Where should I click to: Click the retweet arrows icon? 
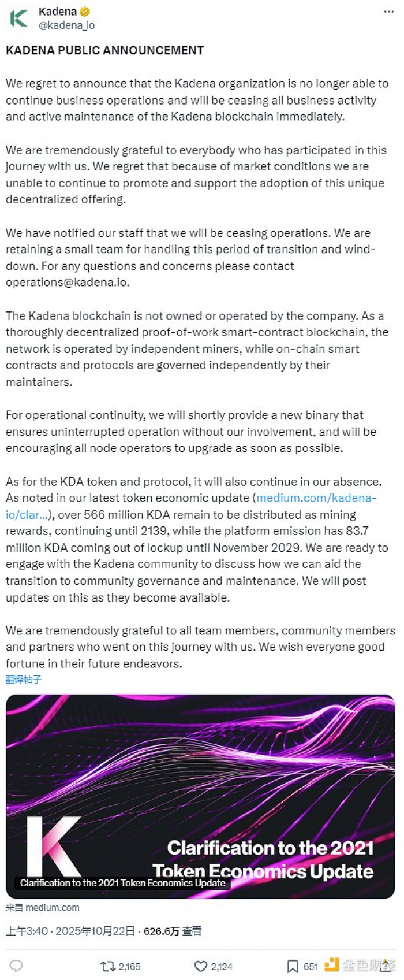click(107, 966)
